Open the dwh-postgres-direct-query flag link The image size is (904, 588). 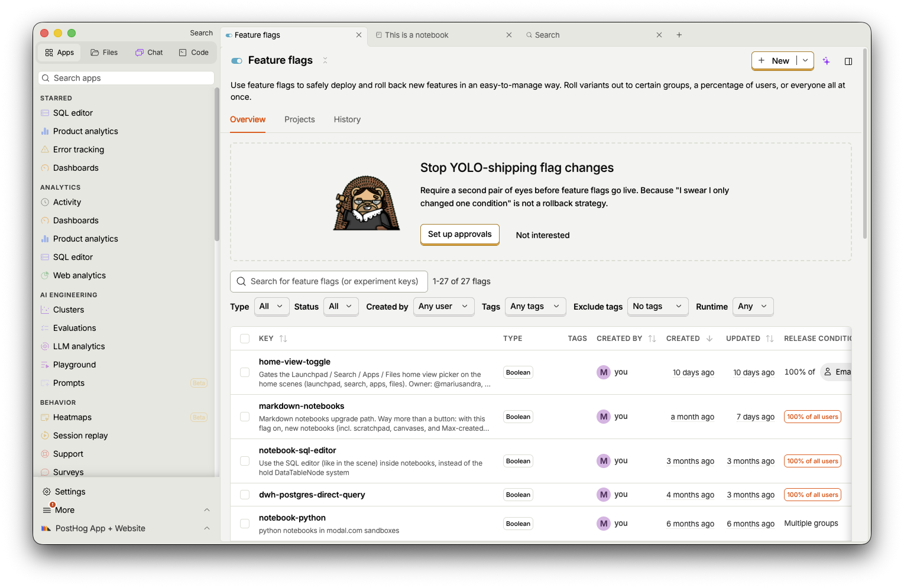pos(312,495)
